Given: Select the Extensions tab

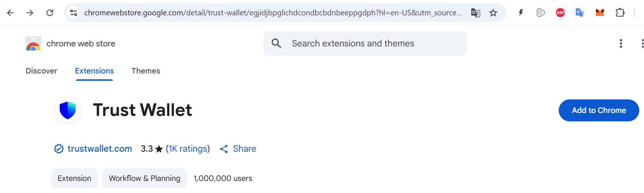Looking at the screenshot, I should 94,71.
